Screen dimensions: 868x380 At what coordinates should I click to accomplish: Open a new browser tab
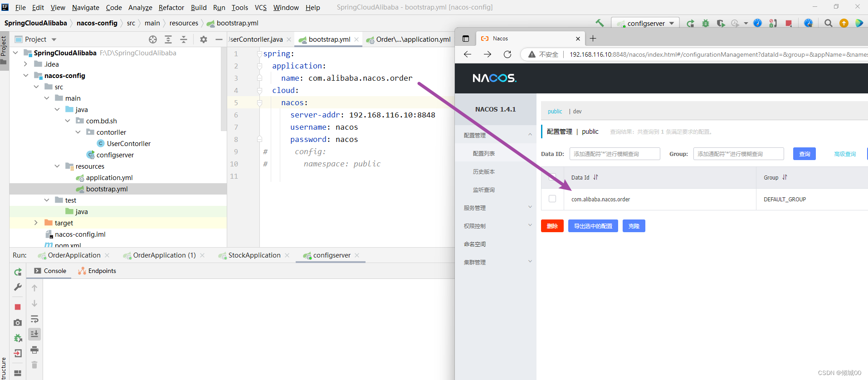coord(593,39)
